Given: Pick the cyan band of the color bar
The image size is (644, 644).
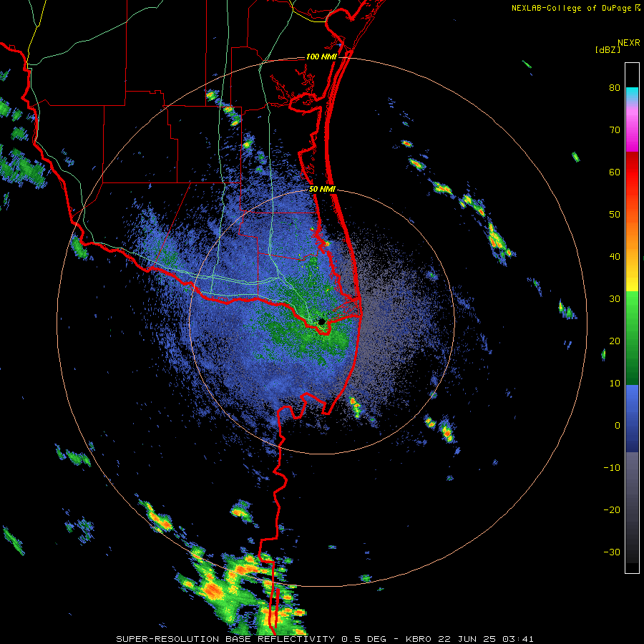Looking at the screenshot, I should tap(632, 94).
